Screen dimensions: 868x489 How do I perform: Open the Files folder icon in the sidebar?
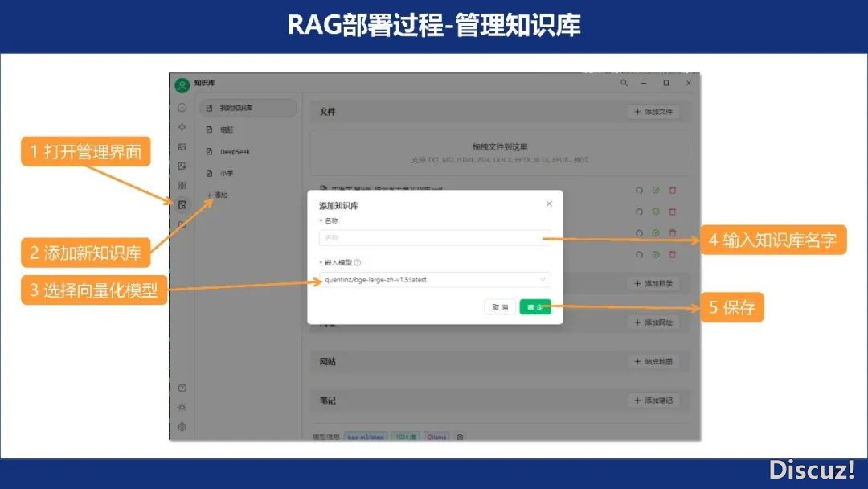pos(182,224)
